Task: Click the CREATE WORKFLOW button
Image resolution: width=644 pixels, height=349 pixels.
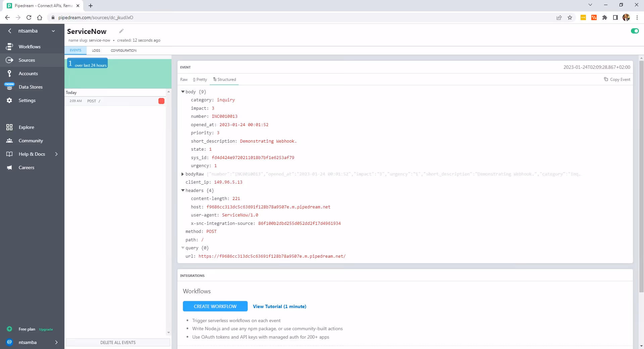Action: [215, 306]
